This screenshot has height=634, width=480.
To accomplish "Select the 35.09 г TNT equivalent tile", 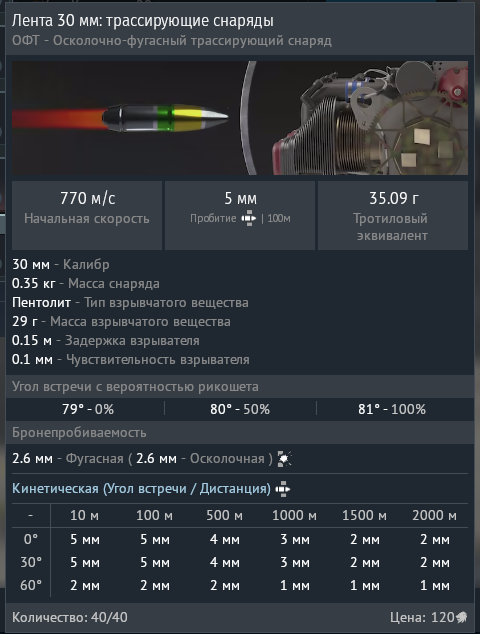I will 393,215.
